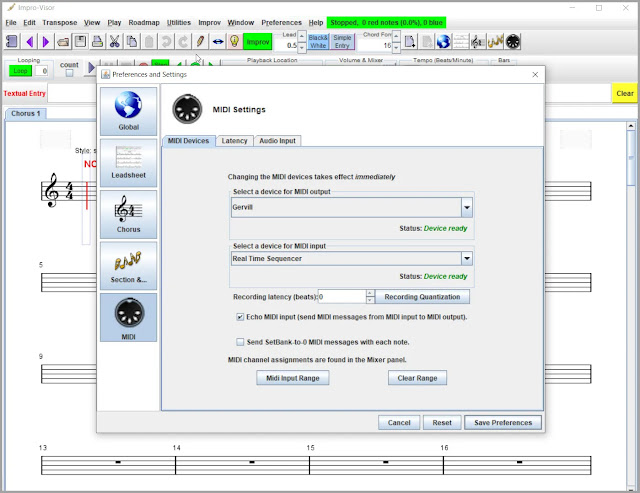Open Global preferences in the sidebar
The width and height of the screenshot is (640, 493).
pos(129,111)
